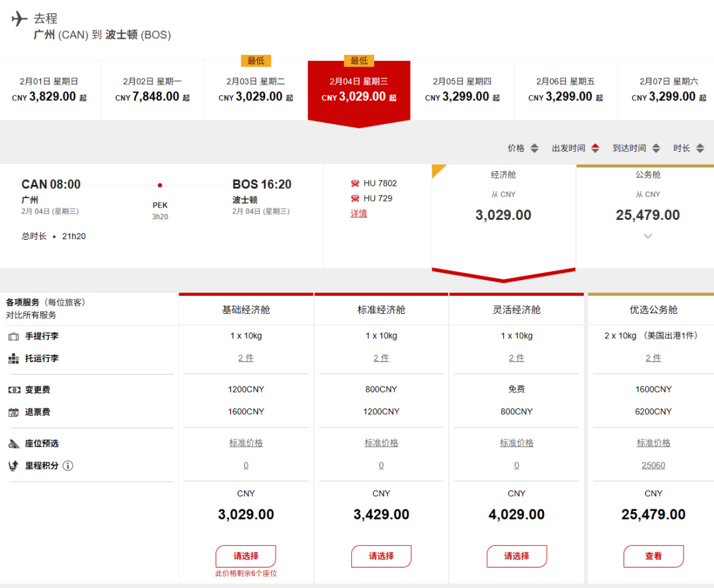Click the checked baggage (托运行李) icon
714x588 pixels.
[13, 359]
